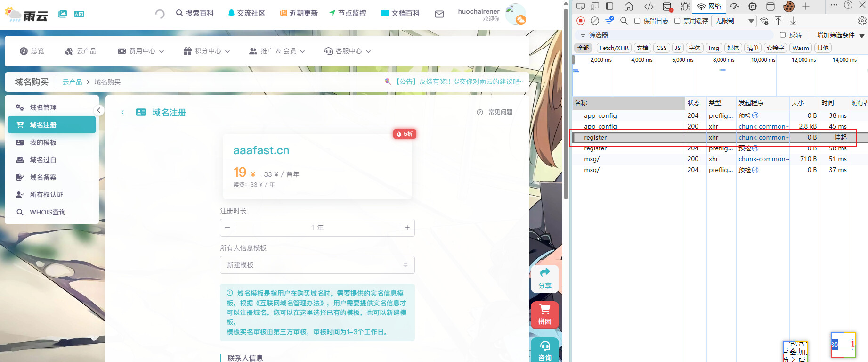The width and height of the screenshot is (868, 362).
Task: Click the 拼团 shopping cart button
Action: 545,314
